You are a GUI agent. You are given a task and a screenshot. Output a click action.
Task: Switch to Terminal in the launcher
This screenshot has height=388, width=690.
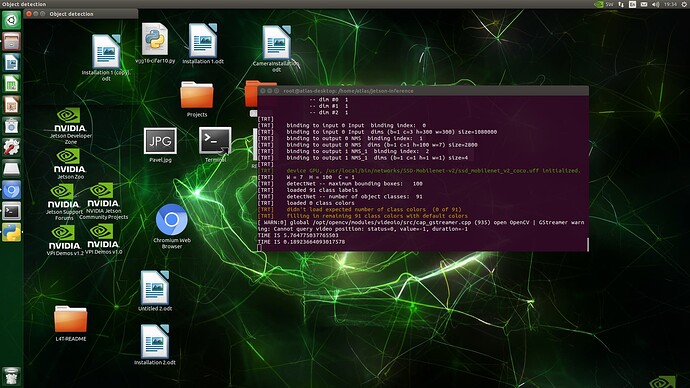pos(11,211)
